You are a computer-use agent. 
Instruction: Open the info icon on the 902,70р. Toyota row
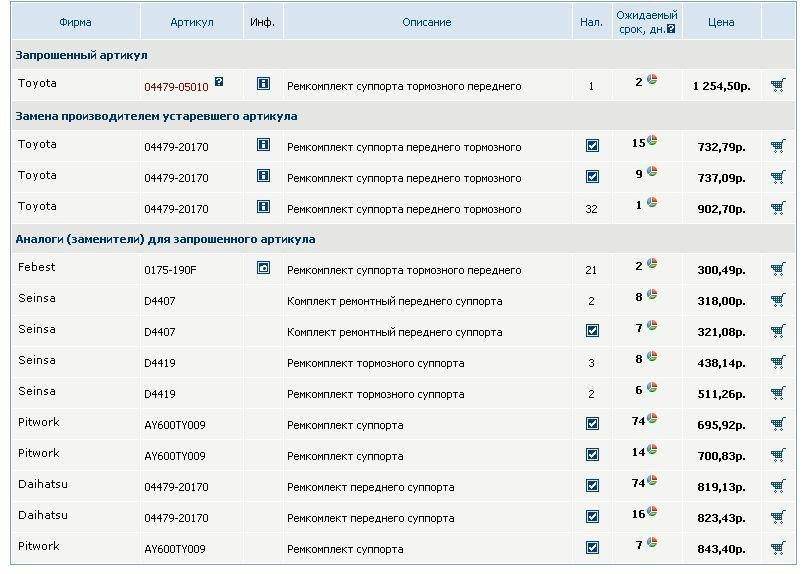264,208
